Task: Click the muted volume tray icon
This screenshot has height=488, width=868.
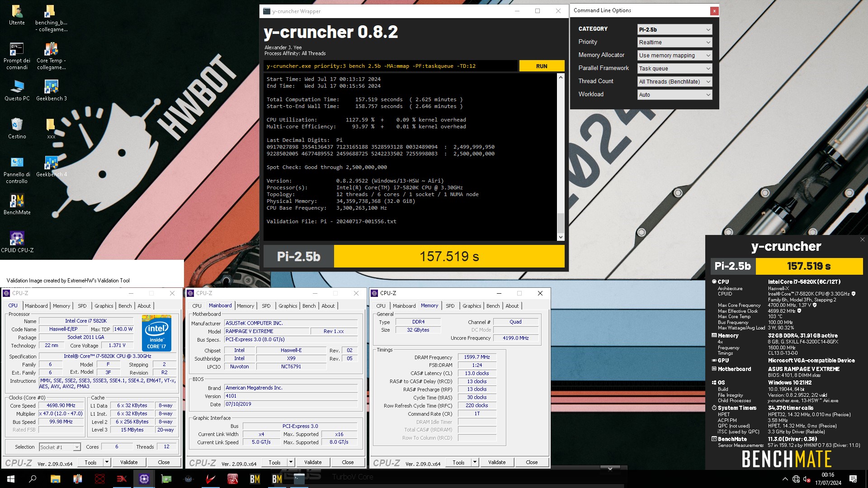Action: click(x=807, y=479)
